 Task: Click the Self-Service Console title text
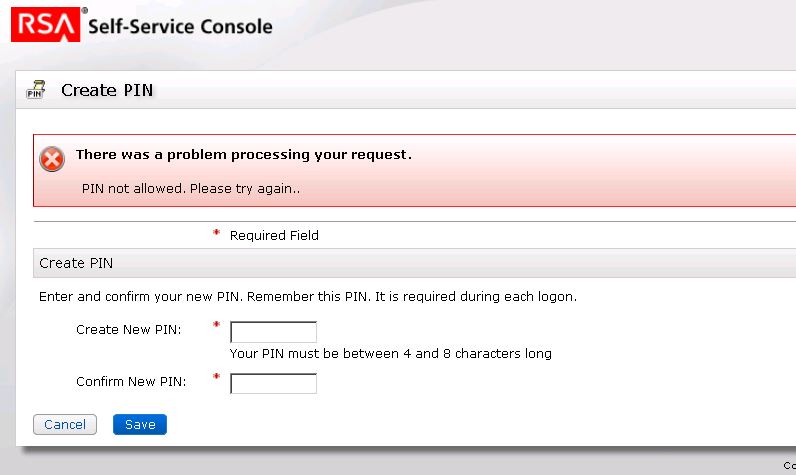(x=180, y=27)
